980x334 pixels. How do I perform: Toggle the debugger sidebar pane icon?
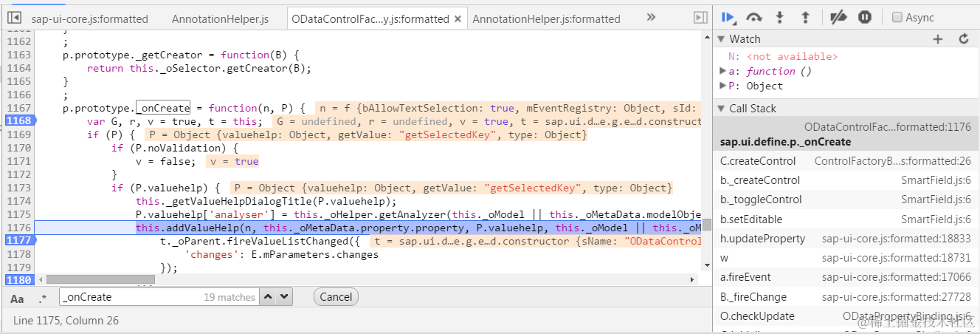pos(700,17)
